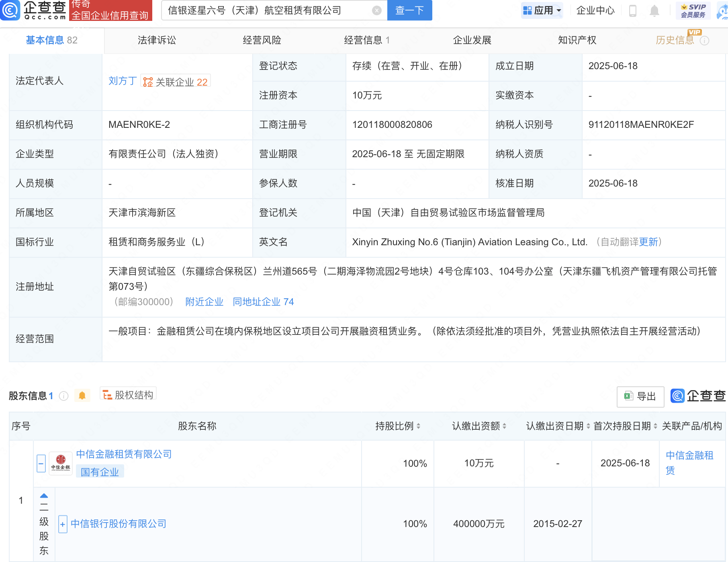Click the 2015-02-27 date cell
728x562 pixels.
coord(558,524)
